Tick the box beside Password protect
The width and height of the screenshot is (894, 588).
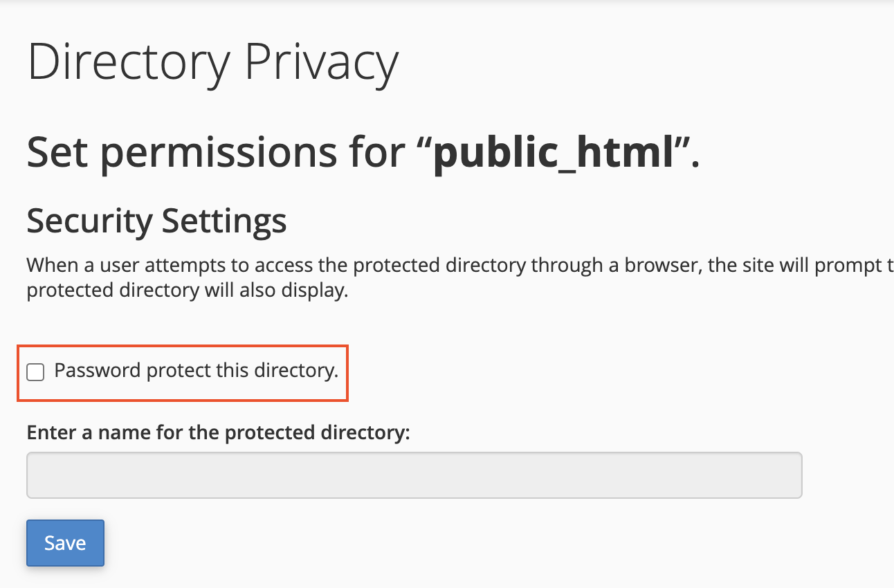(x=35, y=373)
